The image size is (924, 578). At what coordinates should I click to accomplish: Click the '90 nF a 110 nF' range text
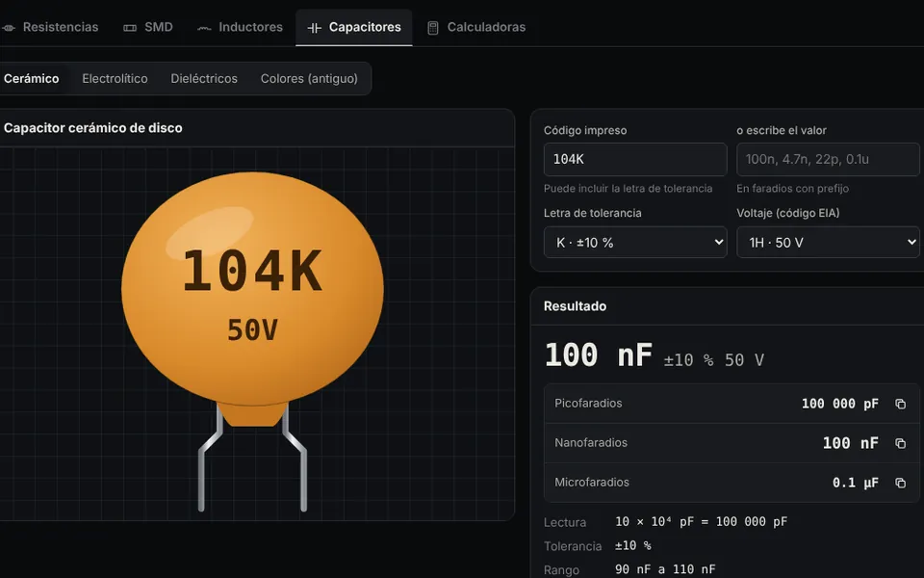tap(665, 569)
